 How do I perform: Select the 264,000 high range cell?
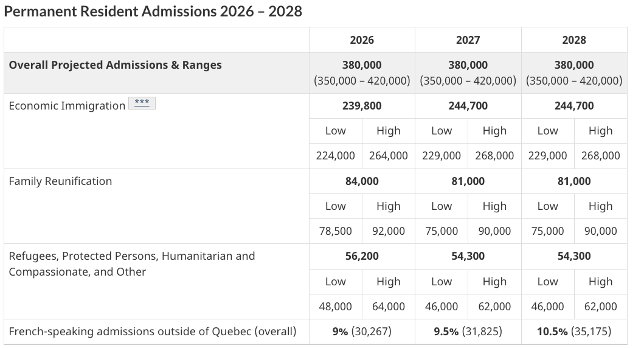pyautogui.click(x=388, y=156)
